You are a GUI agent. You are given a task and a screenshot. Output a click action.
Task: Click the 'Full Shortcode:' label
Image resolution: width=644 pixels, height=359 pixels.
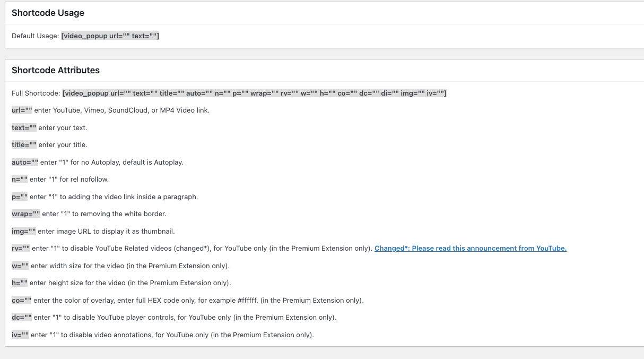[x=36, y=93]
